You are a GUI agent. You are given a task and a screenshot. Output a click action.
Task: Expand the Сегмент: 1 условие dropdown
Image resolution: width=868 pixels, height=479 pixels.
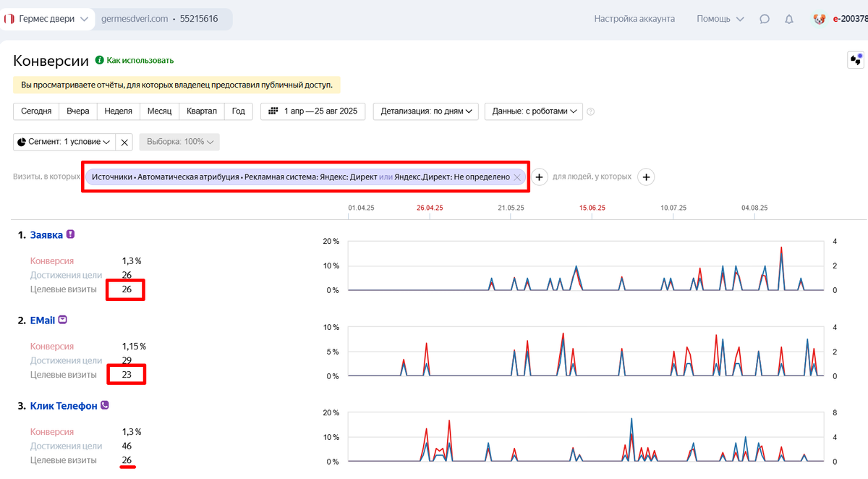pyautogui.click(x=64, y=142)
